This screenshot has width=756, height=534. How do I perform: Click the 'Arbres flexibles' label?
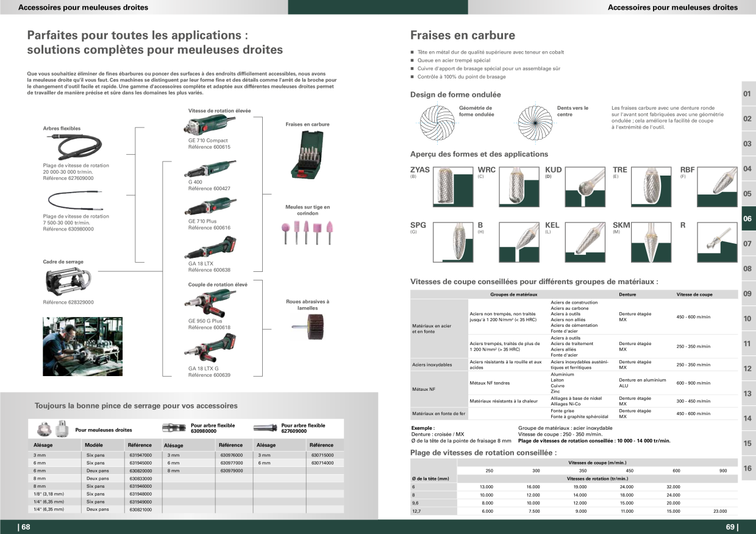coord(62,129)
